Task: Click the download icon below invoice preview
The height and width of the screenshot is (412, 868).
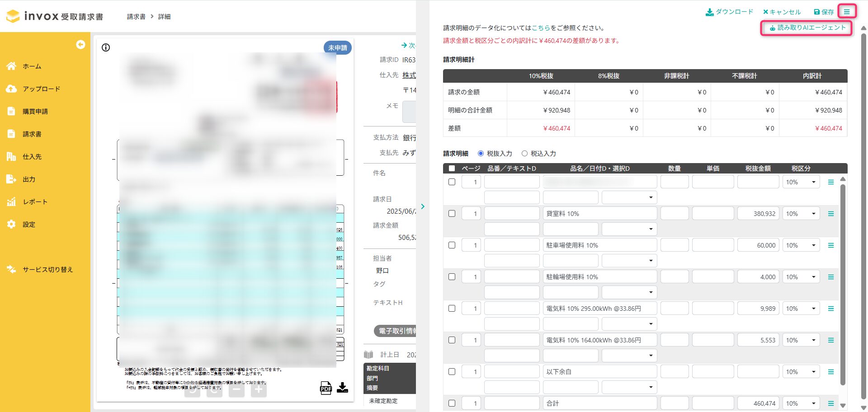Action: coord(343,388)
